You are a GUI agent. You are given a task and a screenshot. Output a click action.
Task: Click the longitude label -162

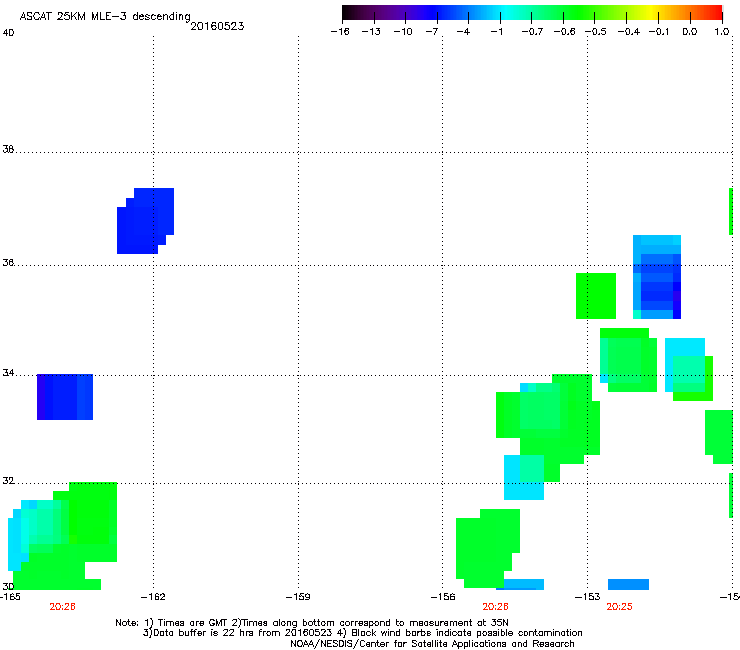(153, 597)
